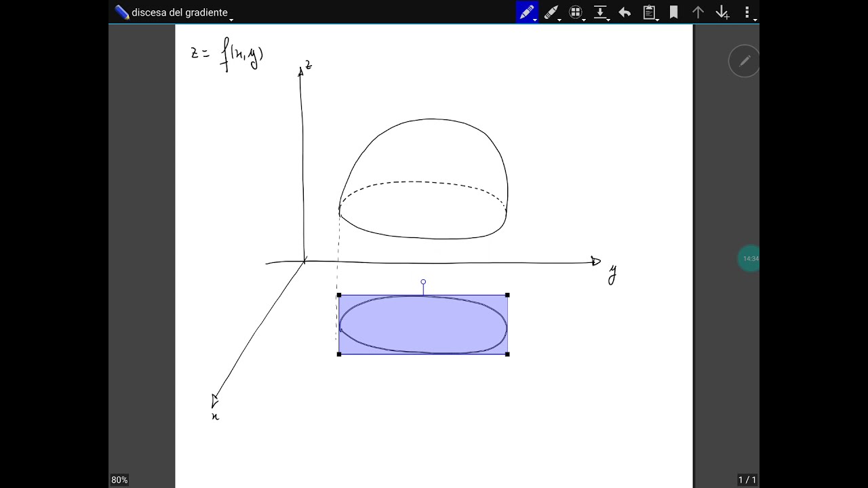868x488 pixels.
Task: Click the insert space tool icon
Action: tap(600, 12)
